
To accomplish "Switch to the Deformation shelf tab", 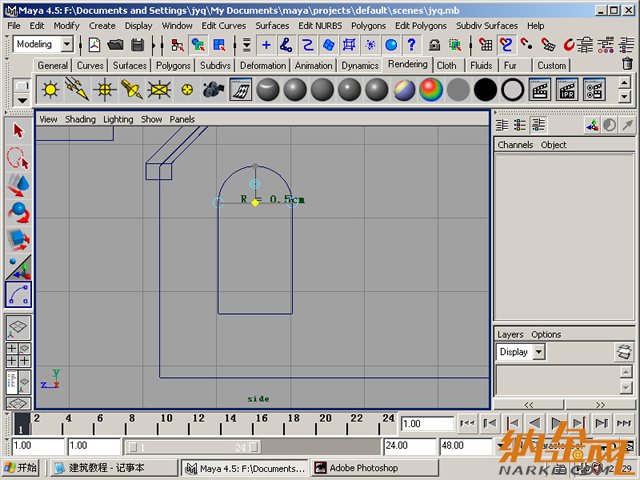I will [x=263, y=65].
